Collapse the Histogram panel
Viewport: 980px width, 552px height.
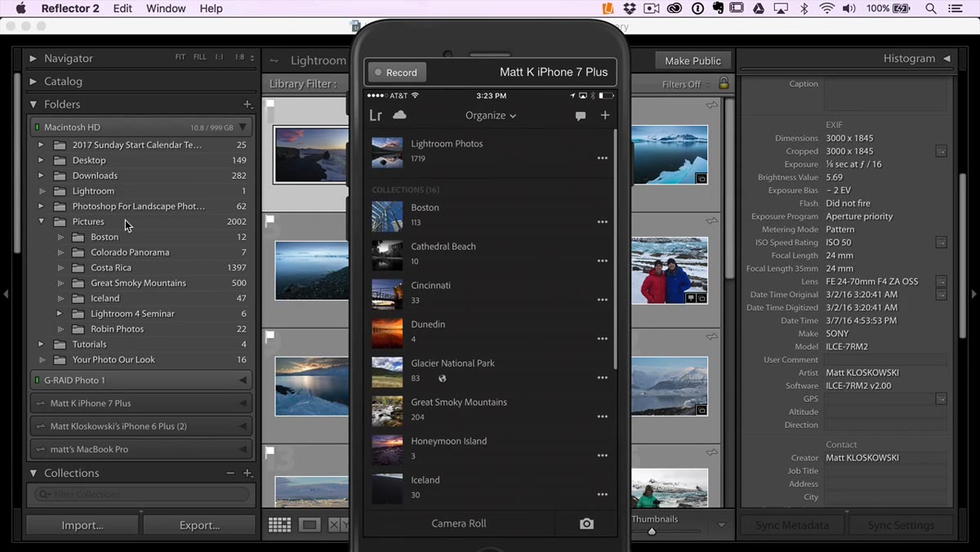(947, 59)
